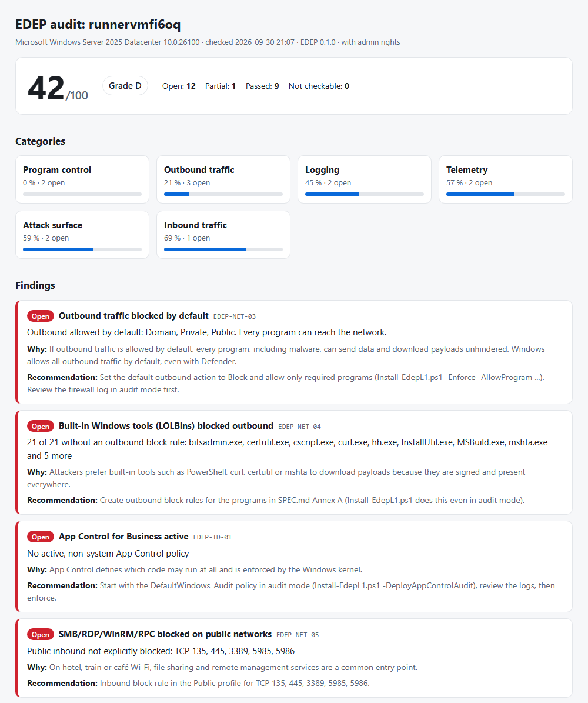Click the 'Not checkable: 0' counter
This screenshot has width=588, height=703.
319,86
